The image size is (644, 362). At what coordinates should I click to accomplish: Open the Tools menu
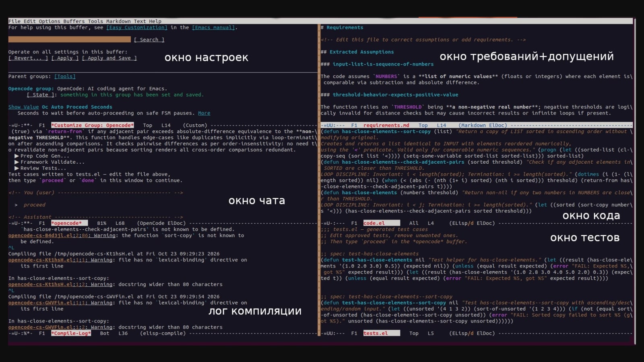tap(95, 21)
